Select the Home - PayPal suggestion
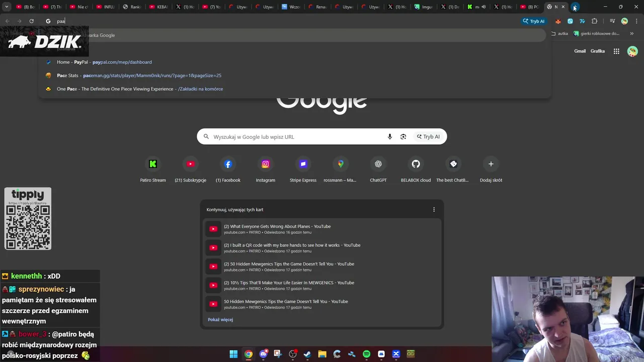This screenshot has width=644, height=362. coord(295,62)
